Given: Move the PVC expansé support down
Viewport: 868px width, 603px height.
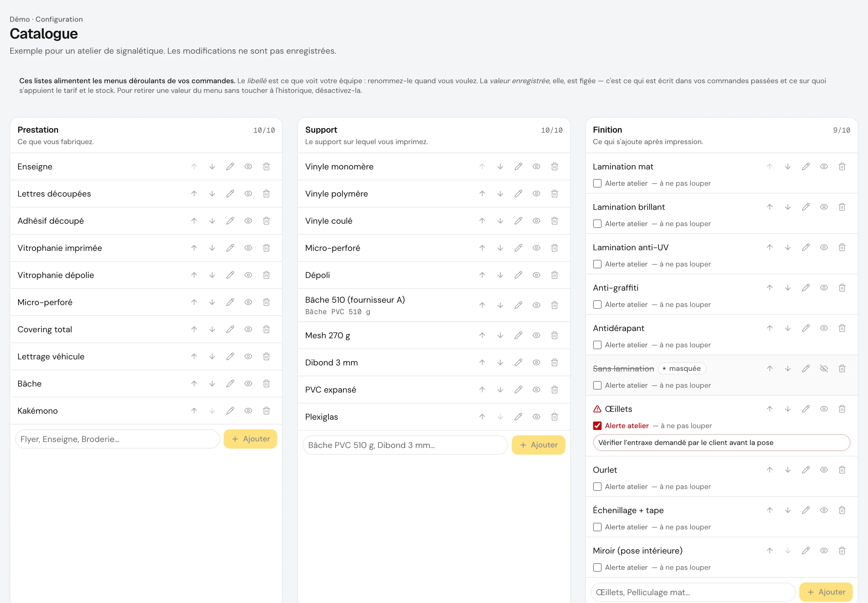Looking at the screenshot, I should [x=500, y=390].
